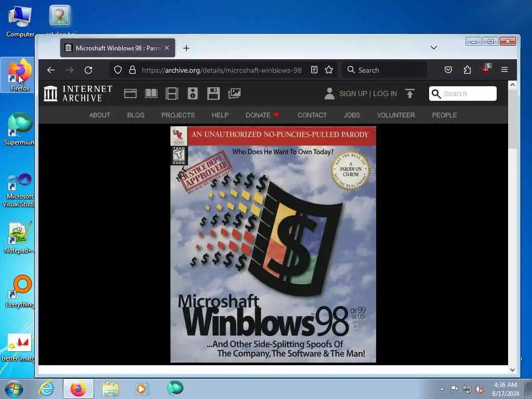Close the Microshaft Winblows 98 tab
The height and width of the screenshot is (399, 532).
[167, 48]
